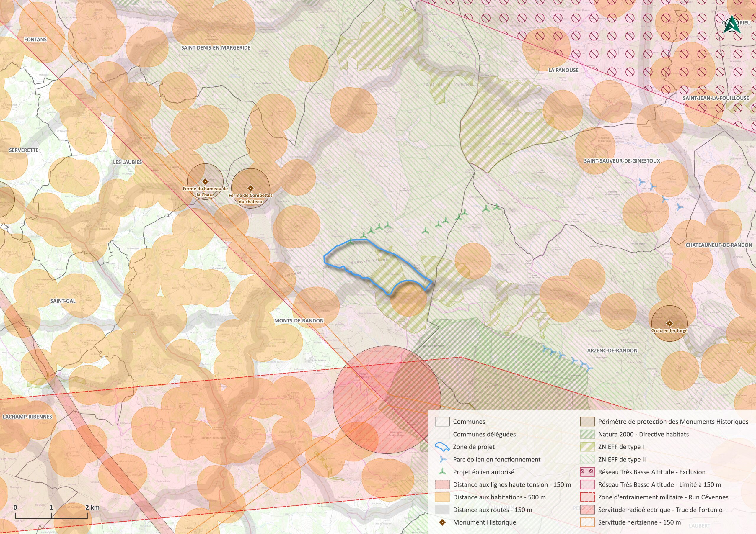
Task: Click the Ferme du hameau de la Chaze monument marker
Action: (x=205, y=181)
